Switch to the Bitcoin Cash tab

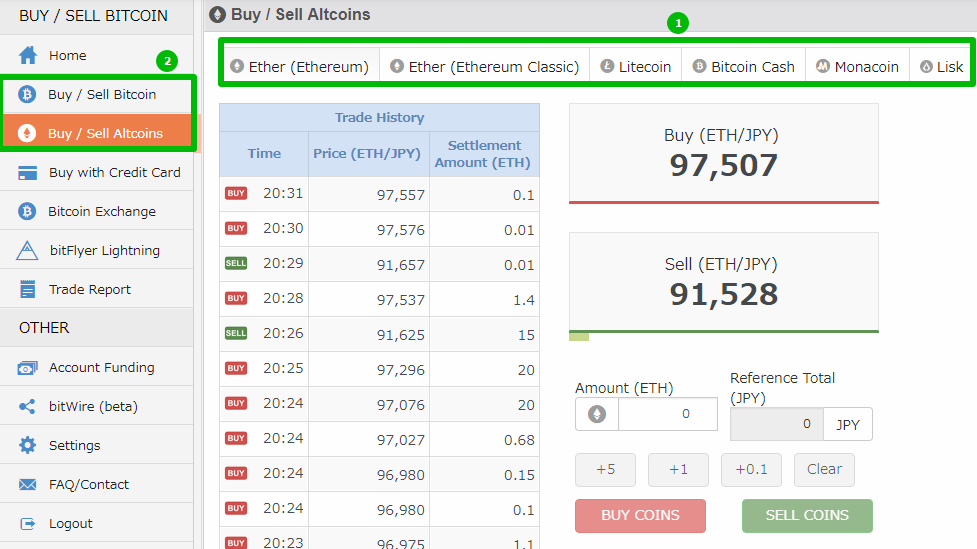click(x=743, y=67)
